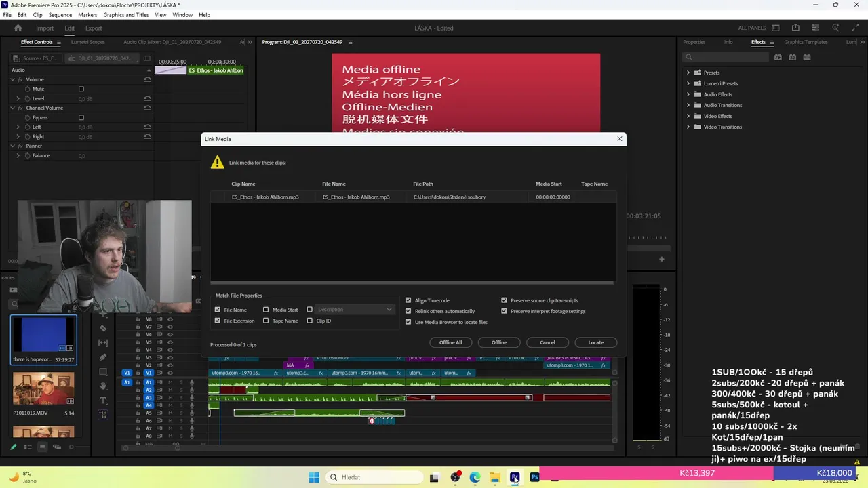Select the Slip tool in the tools panel

pyautogui.click(x=103, y=342)
